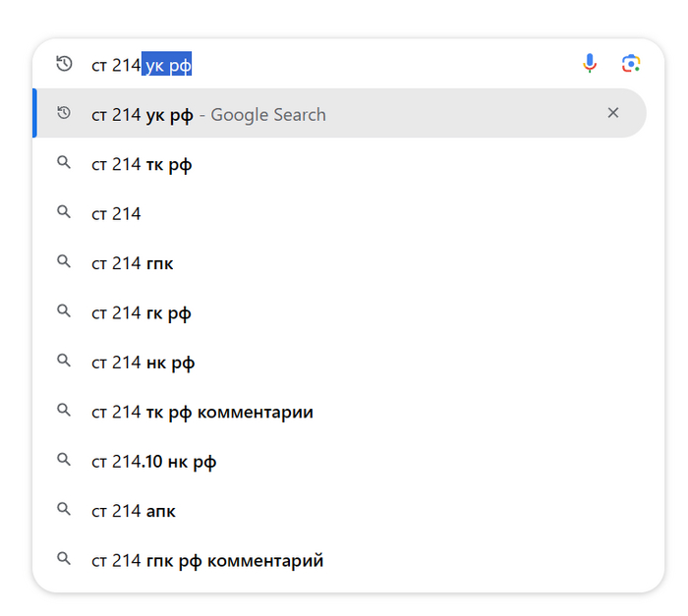The width and height of the screenshot is (688, 616).
Task: Select the plain 'ст 214' suggestion
Action: 116,213
